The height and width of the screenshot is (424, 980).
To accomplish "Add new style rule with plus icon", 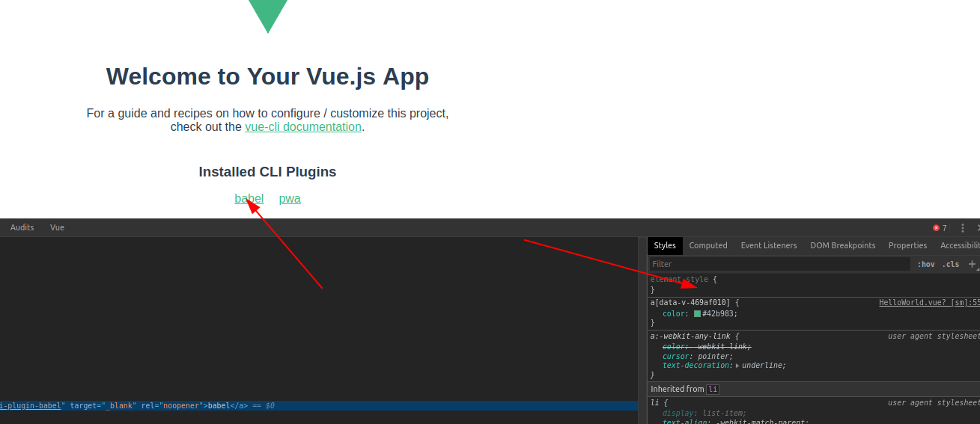I will click(x=972, y=264).
